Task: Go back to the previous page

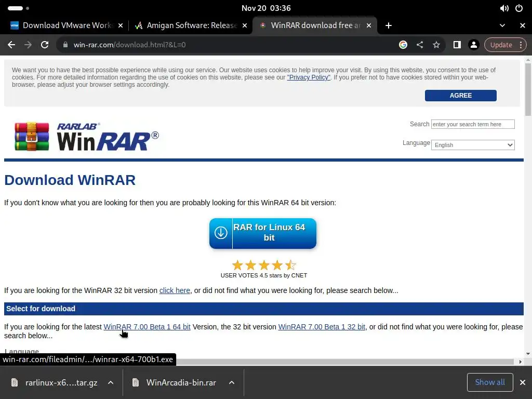Action: pyautogui.click(x=11, y=45)
